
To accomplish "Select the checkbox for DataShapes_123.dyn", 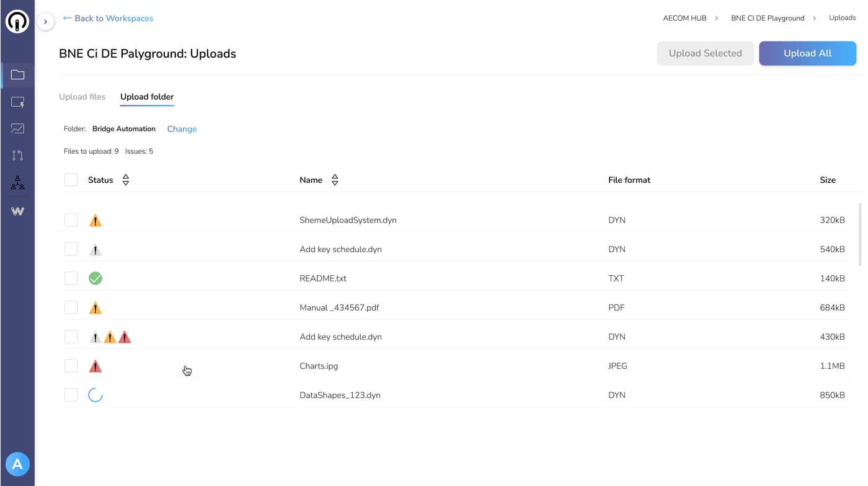I will click(71, 395).
